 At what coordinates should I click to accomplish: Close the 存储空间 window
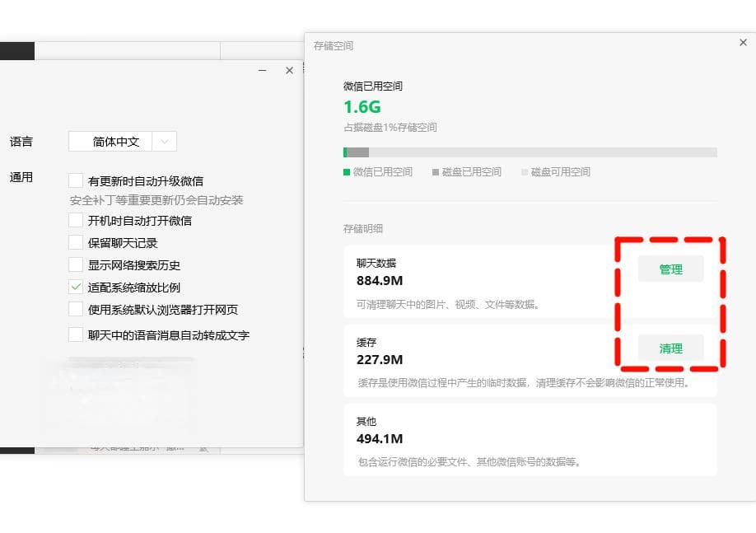743,43
